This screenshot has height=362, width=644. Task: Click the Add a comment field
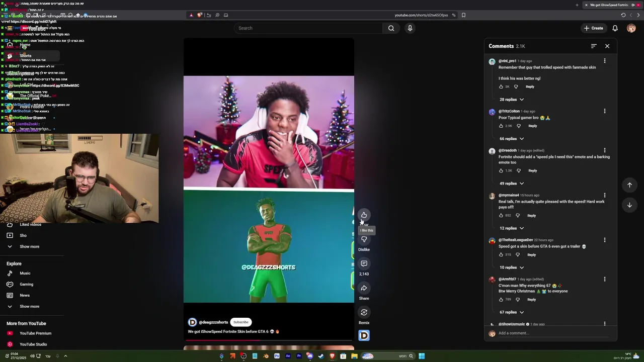click(x=553, y=333)
